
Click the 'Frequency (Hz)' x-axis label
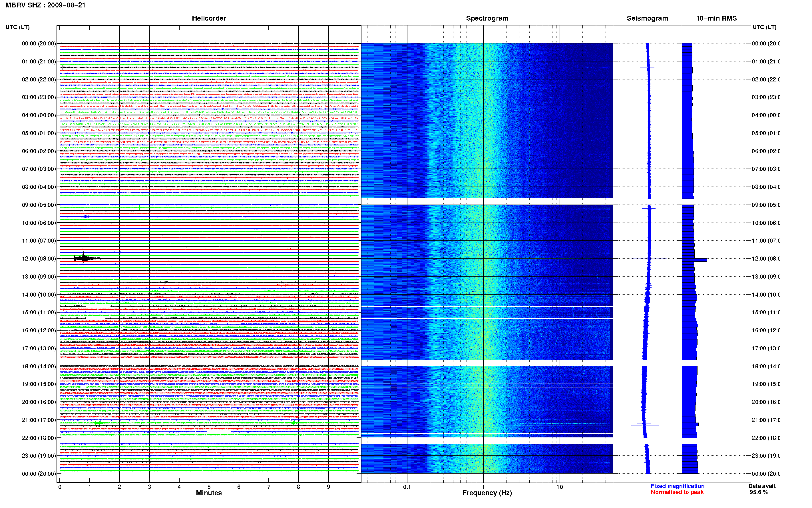pyautogui.click(x=487, y=493)
